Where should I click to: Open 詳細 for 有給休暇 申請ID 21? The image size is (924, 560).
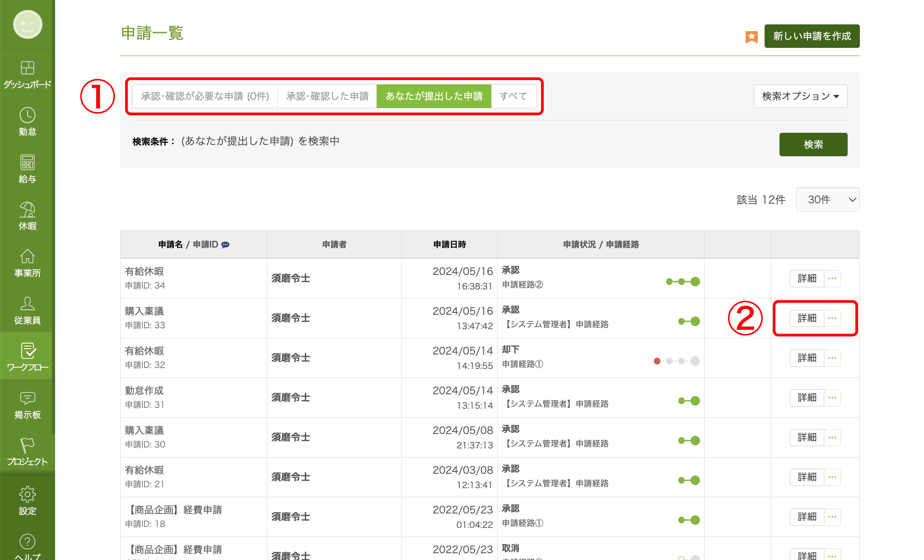[807, 477]
